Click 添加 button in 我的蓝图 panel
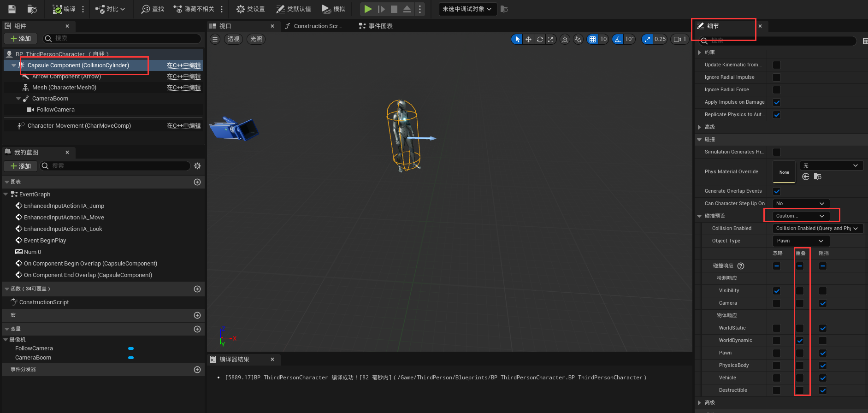Screen dimensions: 868x413 (21, 166)
